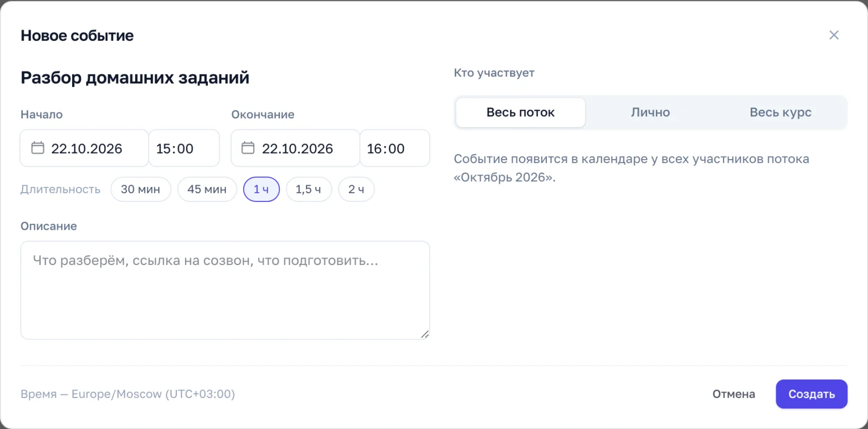
Task: Select the 1,5 ч duration chip
Action: click(x=309, y=190)
